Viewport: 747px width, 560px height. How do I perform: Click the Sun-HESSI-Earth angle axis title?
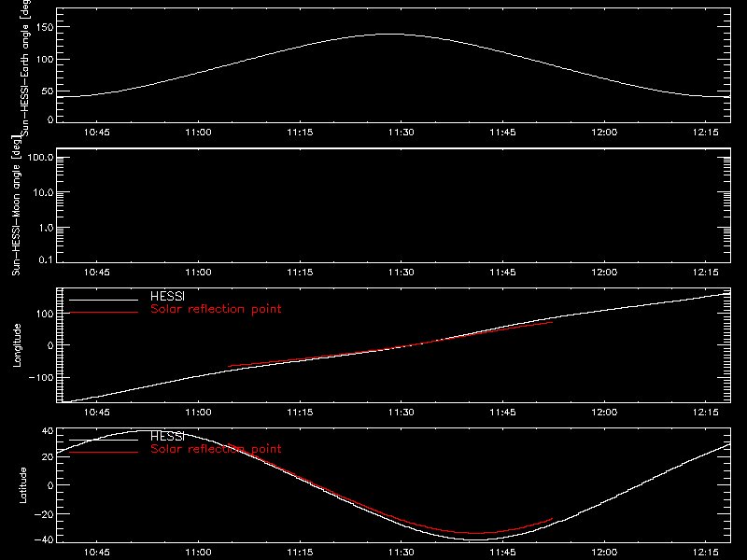25,68
